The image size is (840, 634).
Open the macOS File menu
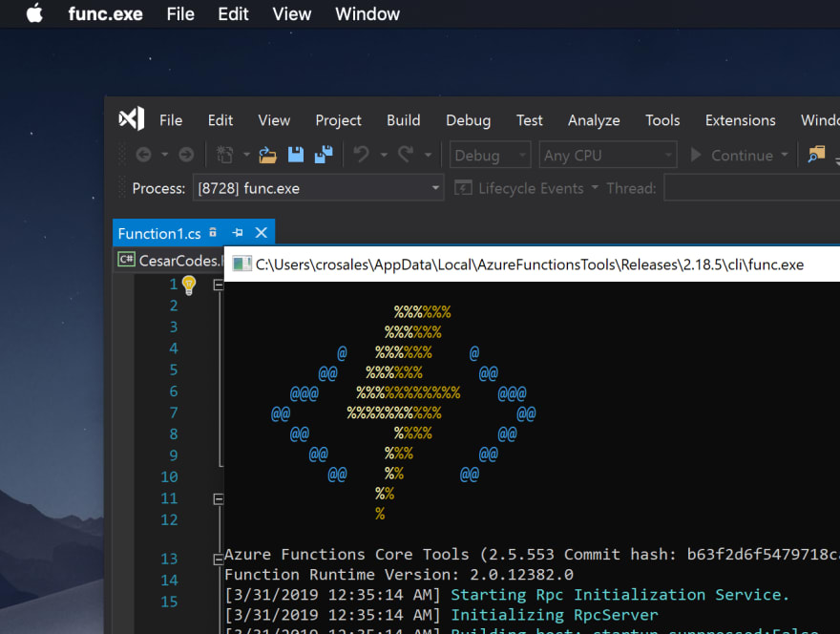click(x=180, y=14)
